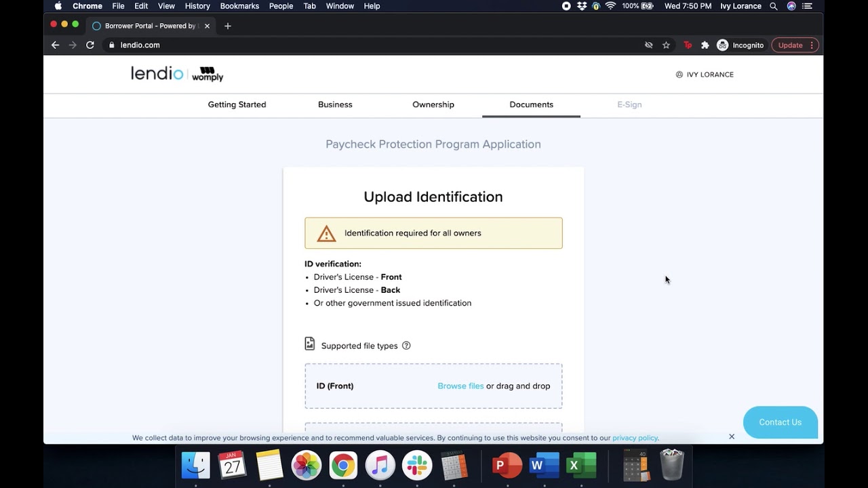Open the Bookmarks menu
The image size is (868, 488).
pyautogui.click(x=239, y=6)
